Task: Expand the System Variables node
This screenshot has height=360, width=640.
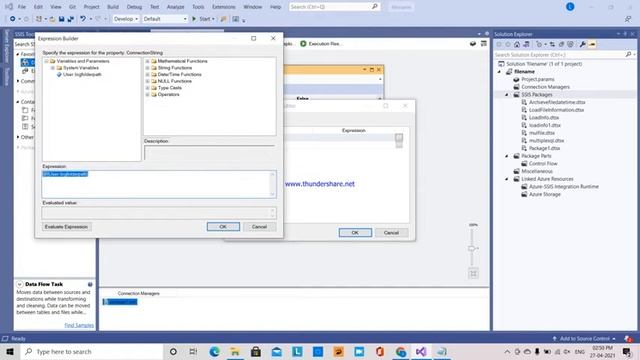Action: (53, 68)
